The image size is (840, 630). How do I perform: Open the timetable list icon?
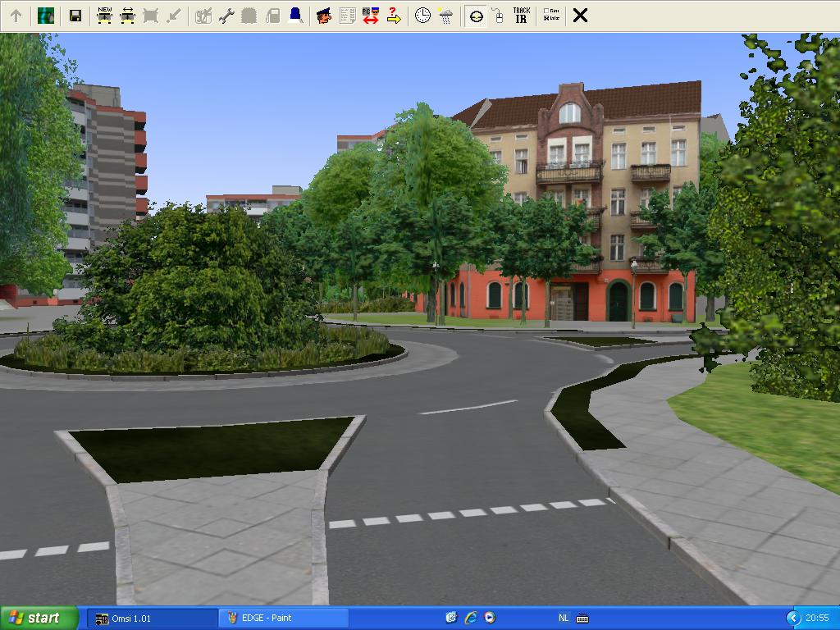[x=347, y=15]
